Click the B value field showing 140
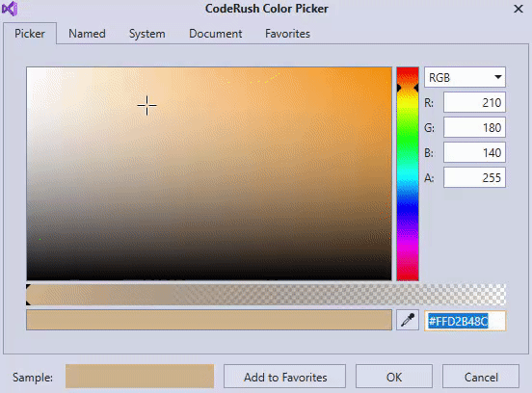This screenshot has height=393, width=532. pyautogui.click(x=474, y=152)
